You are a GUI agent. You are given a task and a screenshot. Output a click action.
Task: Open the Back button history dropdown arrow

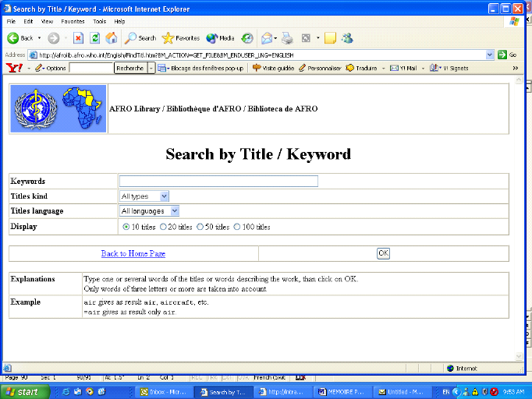[x=39, y=38]
